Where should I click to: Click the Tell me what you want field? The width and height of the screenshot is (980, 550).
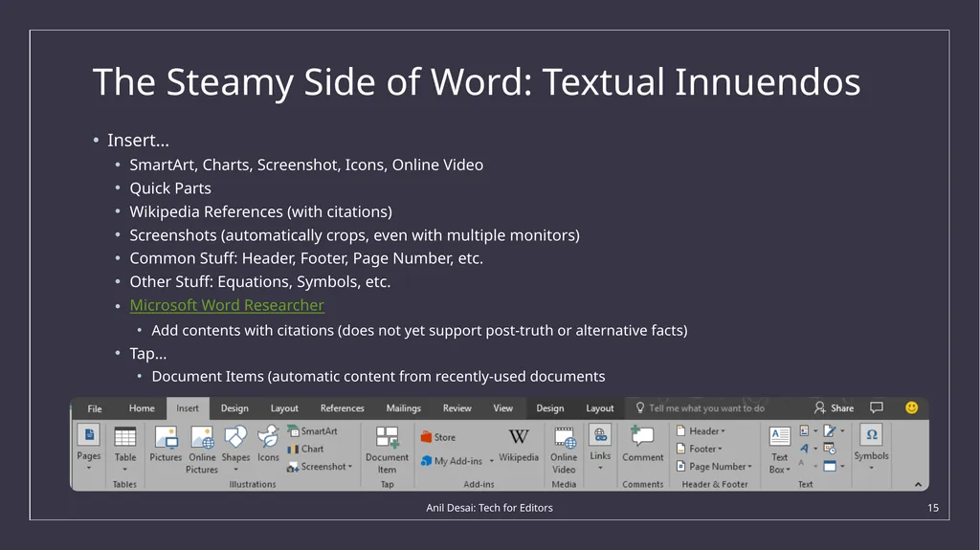click(x=706, y=408)
